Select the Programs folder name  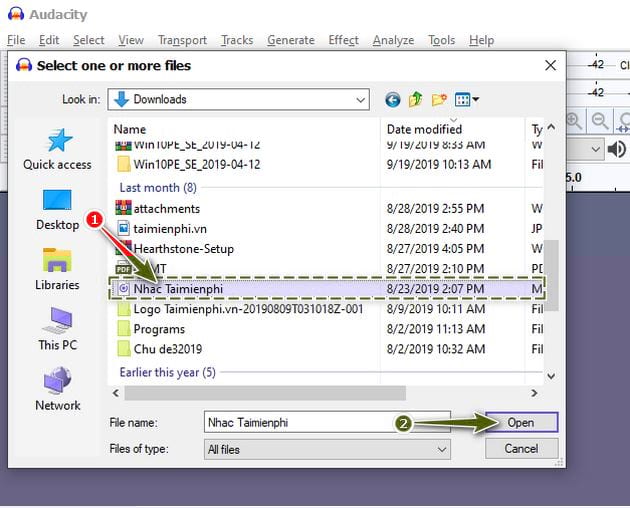(x=159, y=329)
